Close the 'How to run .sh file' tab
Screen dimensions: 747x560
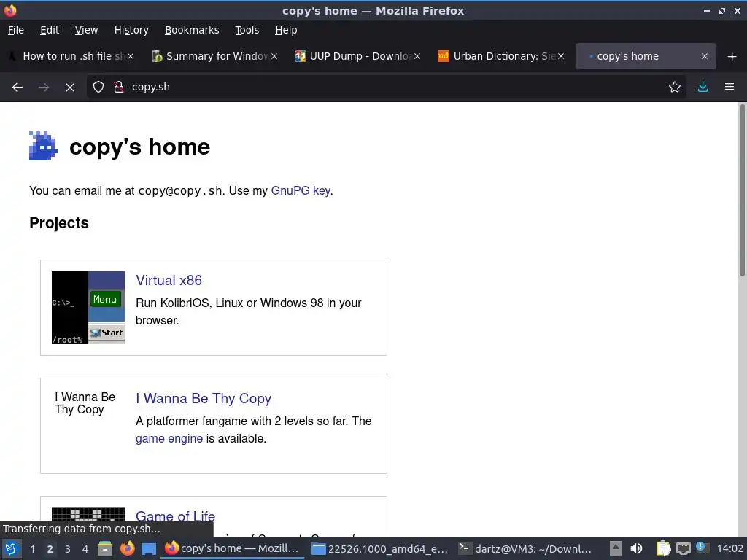(x=131, y=57)
